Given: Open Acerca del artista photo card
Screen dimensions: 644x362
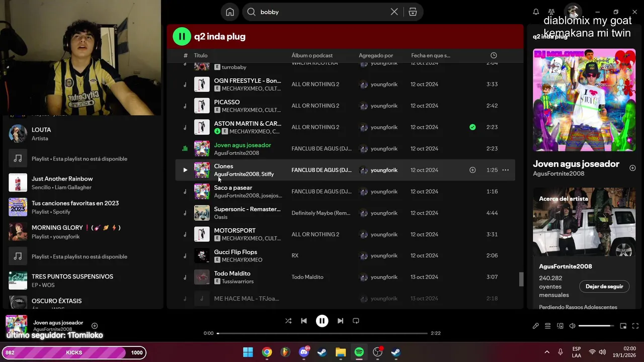Looking at the screenshot, I should pyautogui.click(x=584, y=222).
